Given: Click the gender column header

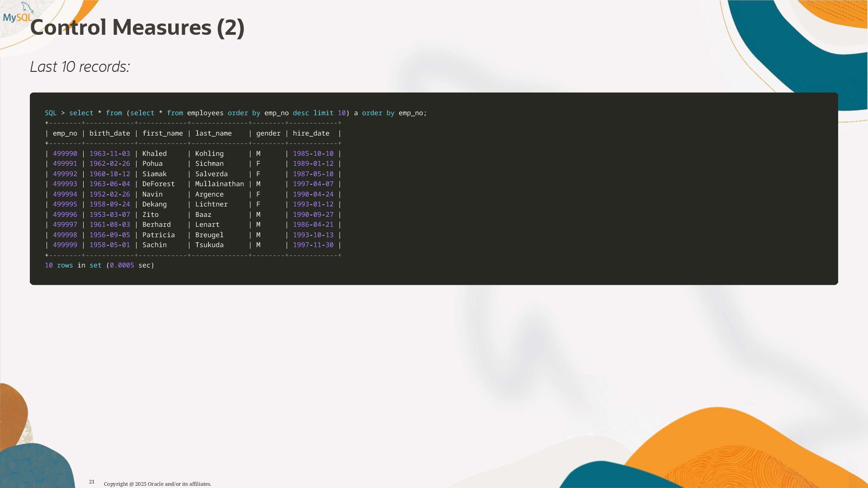Looking at the screenshot, I should (x=268, y=133).
